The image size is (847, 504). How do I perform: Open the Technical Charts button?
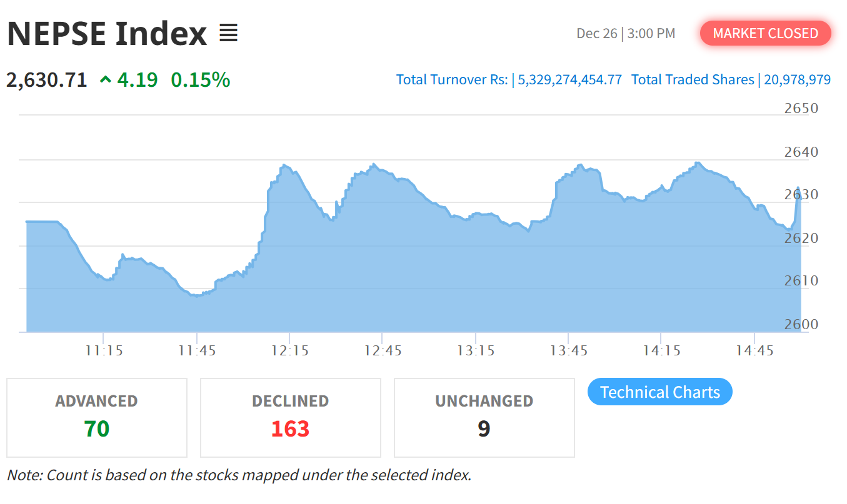coord(659,392)
